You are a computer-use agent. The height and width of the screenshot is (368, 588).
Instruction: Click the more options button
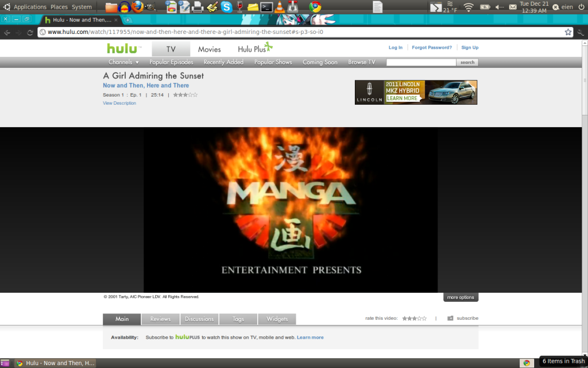coord(461,297)
